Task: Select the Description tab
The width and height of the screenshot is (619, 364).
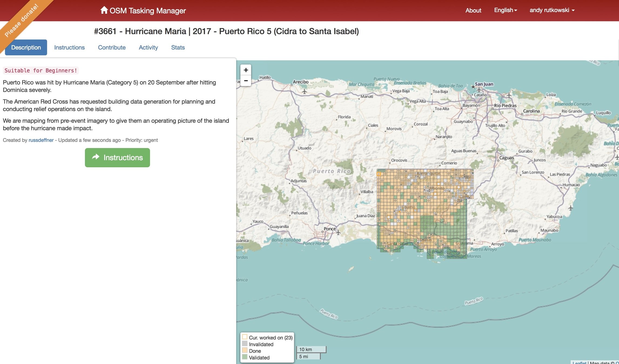Action: coord(26,47)
